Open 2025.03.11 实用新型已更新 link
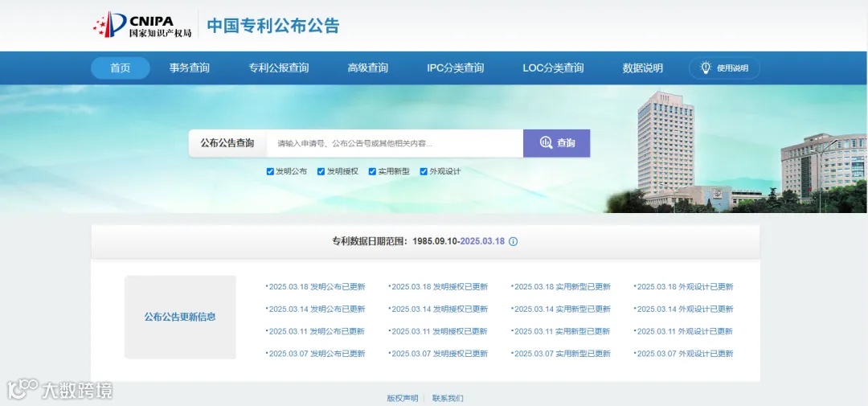Image resolution: width=868 pixels, height=406 pixels. 563,331
